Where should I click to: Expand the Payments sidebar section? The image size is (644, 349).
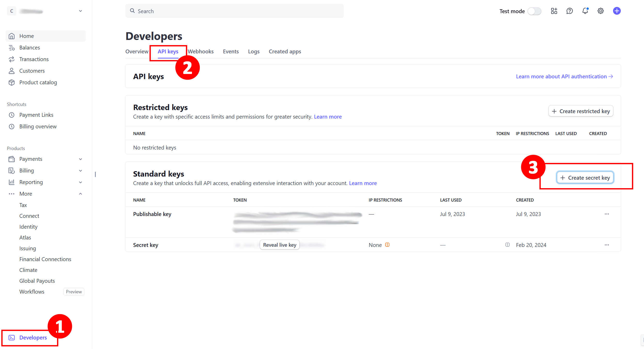point(81,159)
